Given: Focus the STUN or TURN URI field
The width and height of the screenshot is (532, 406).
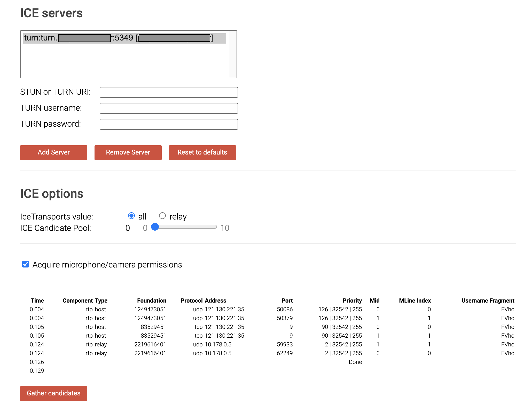Looking at the screenshot, I should coord(169,92).
